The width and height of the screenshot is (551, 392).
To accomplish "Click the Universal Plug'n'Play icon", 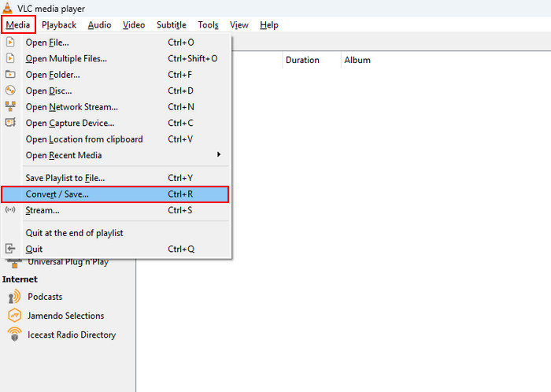I will tap(14, 264).
